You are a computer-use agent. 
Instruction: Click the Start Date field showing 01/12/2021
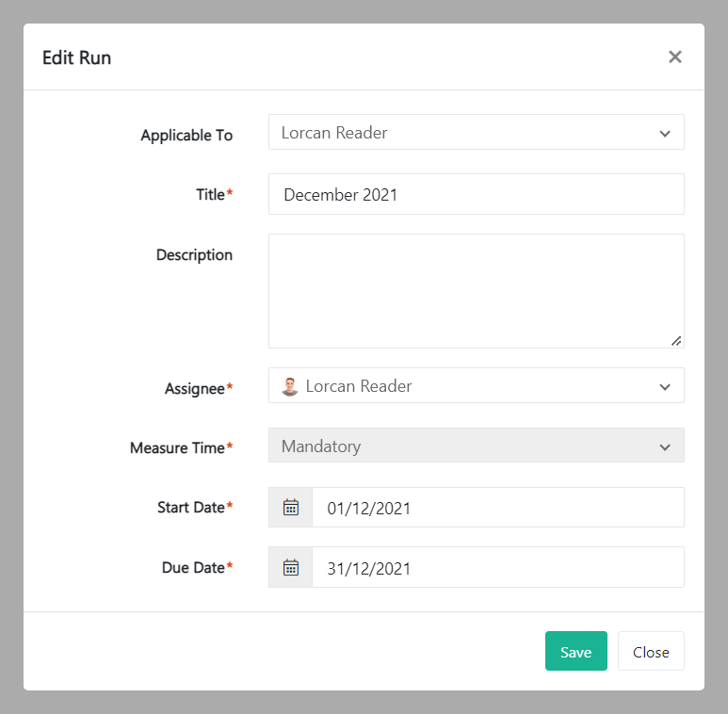pos(497,508)
